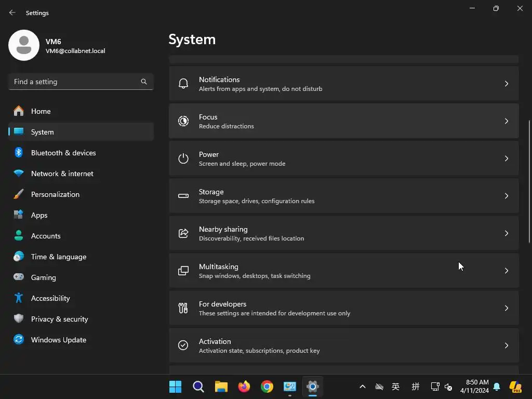
Task: Open the Notifications settings title
Action: click(x=219, y=79)
